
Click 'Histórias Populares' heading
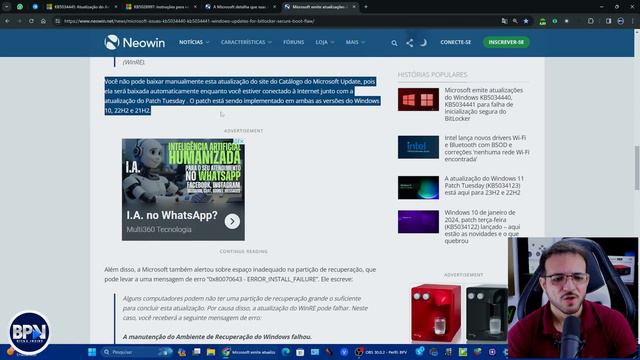pyautogui.click(x=432, y=75)
